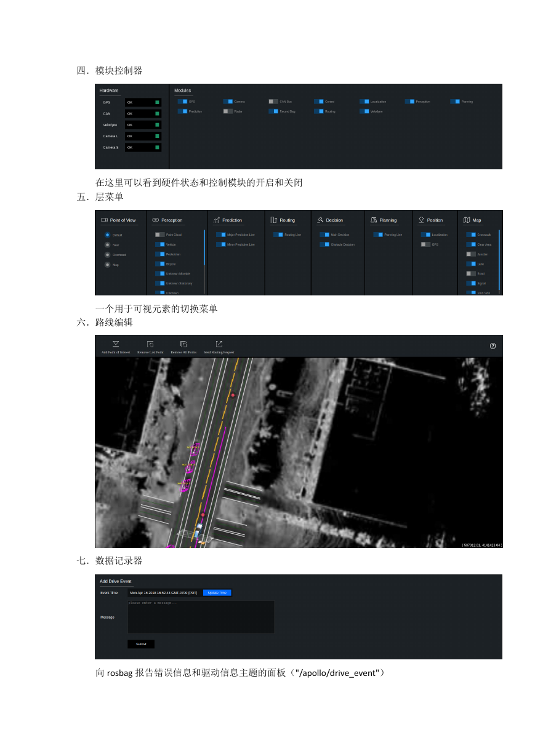
Task: Click the green status indicator for Camera L
Action: tap(157, 136)
